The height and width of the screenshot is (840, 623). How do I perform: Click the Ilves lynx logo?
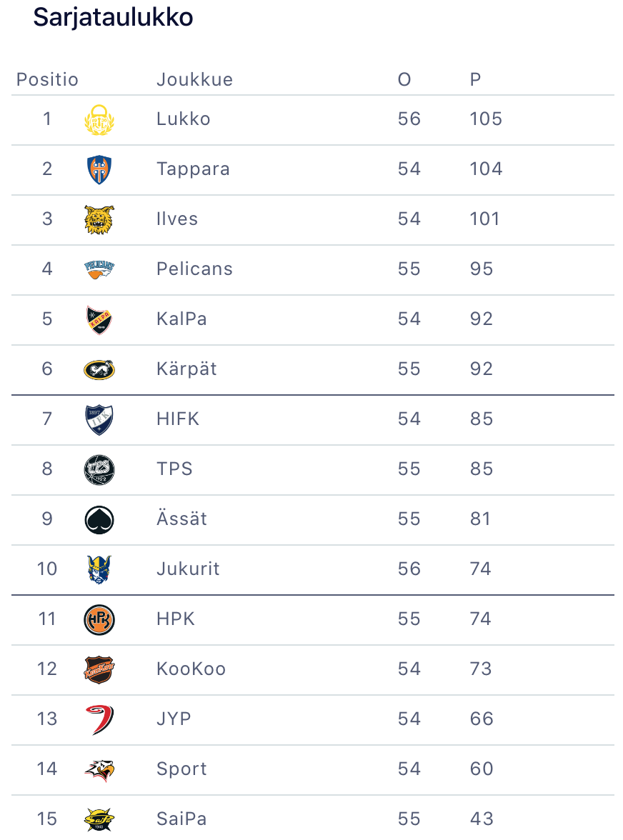pyautogui.click(x=99, y=219)
